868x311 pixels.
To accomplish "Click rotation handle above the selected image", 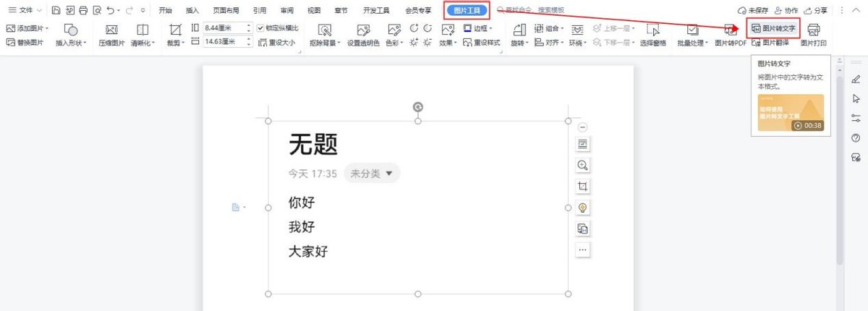I will [x=417, y=107].
